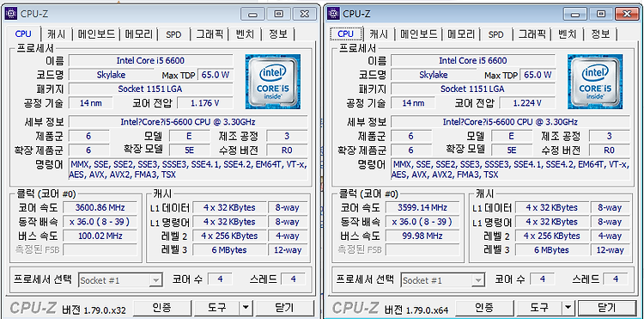Click CPU-Z app icon in left window title bar
This screenshot has height=319, width=644.
tap(11, 14)
